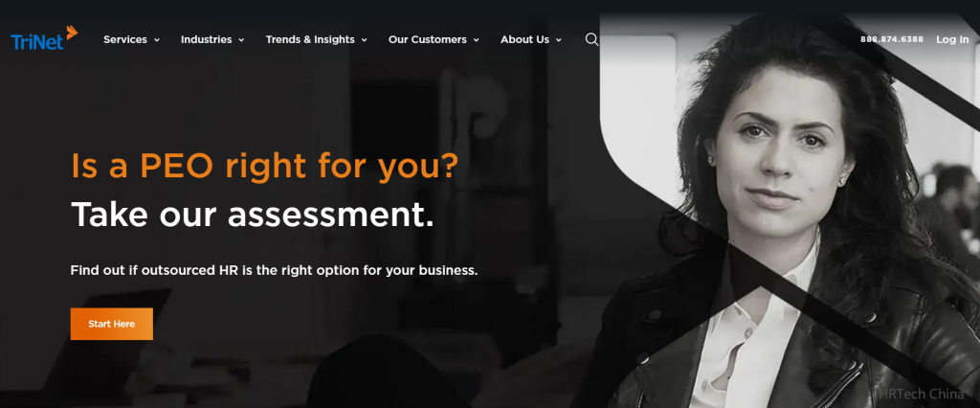The width and height of the screenshot is (980, 408).
Task: Click the woman's portrait hero image
Action: pos(788,211)
